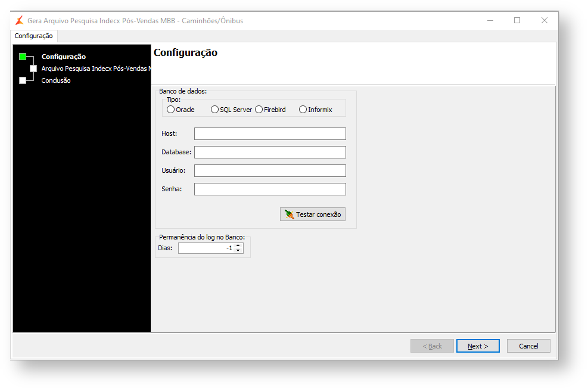
Task: Select Arquivo Pesquisa Indecx Pós-Vendas step
Action: click(96, 69)
